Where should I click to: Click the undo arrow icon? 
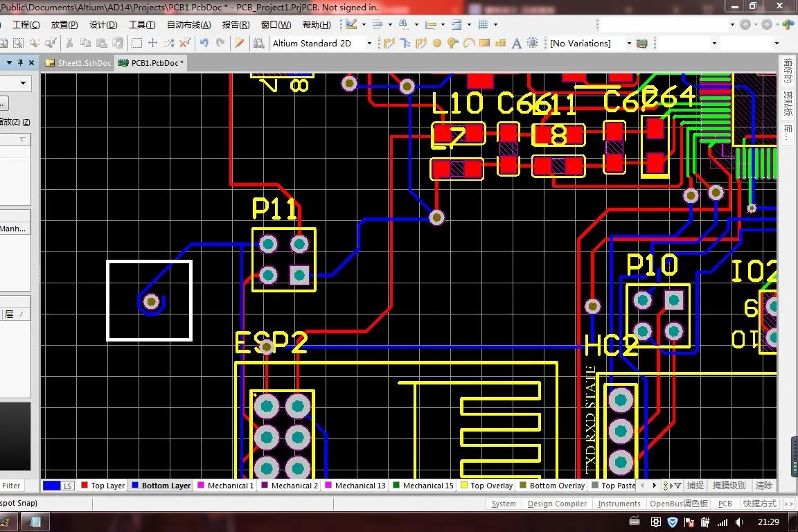pyautogui.click(x=204, y=43)
